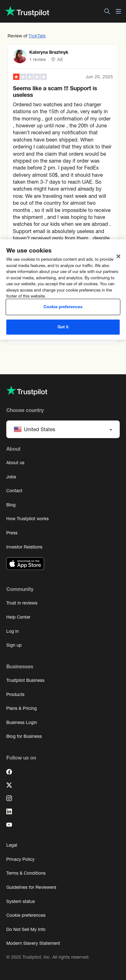Download on the App Store badge

25,563
